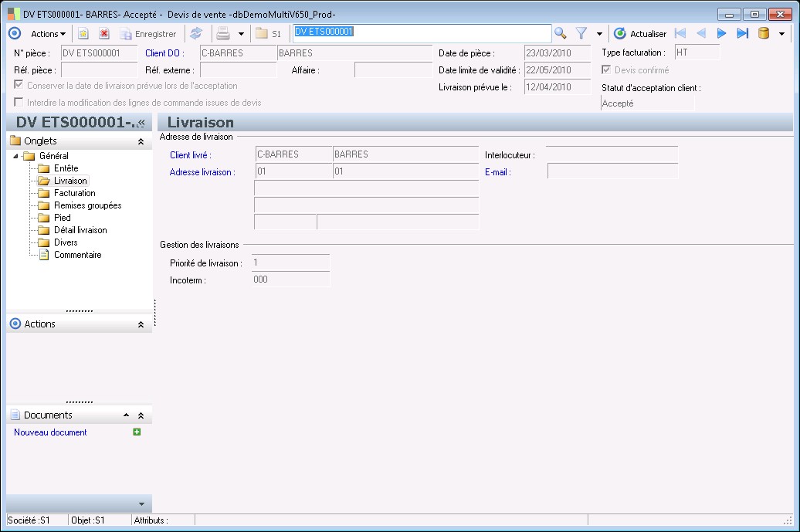Click the printer icon

click(x=223, y=34)
